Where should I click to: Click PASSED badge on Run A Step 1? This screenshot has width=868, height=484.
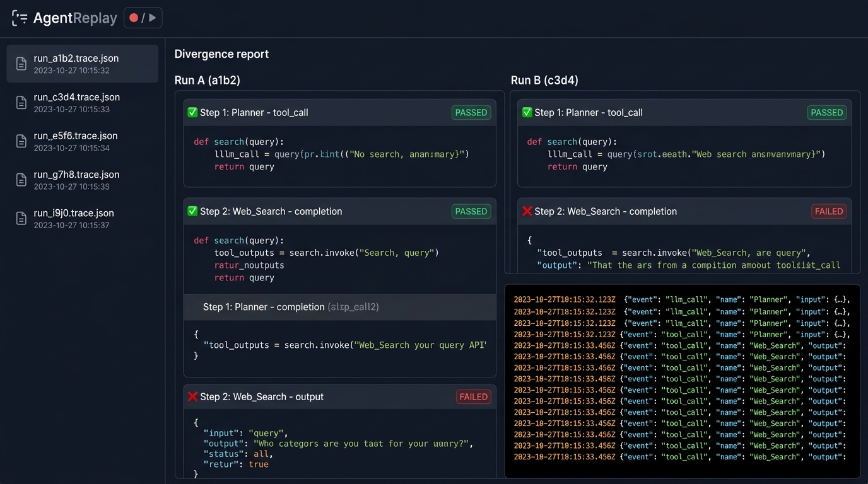pos(471,112)
